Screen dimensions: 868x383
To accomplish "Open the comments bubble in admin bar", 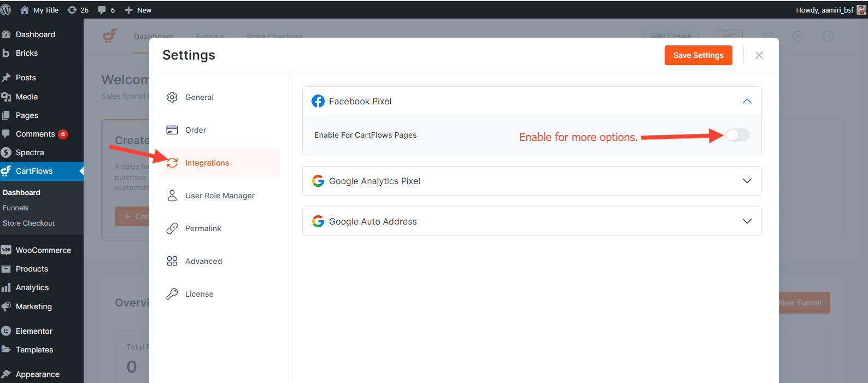I will tap(106, 10).
